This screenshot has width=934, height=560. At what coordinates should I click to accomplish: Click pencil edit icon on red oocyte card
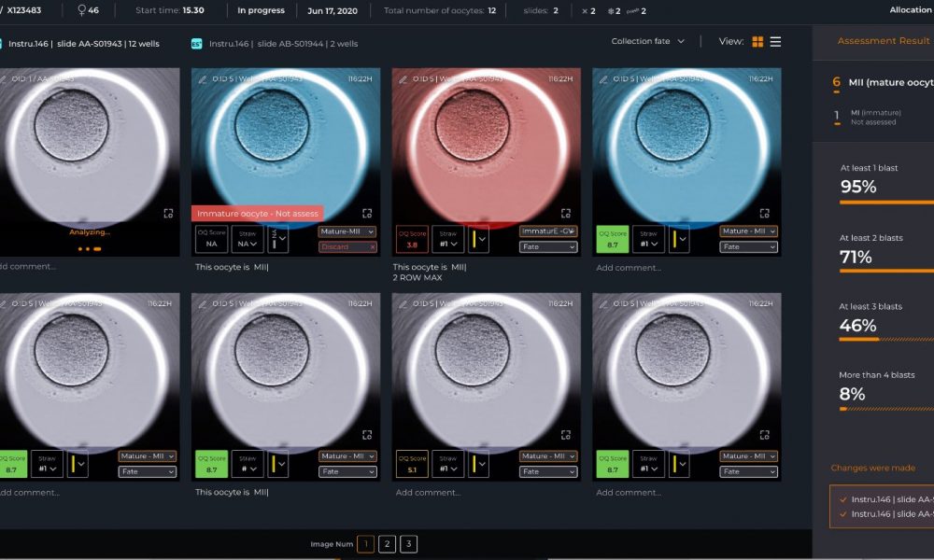pos(403,79)
